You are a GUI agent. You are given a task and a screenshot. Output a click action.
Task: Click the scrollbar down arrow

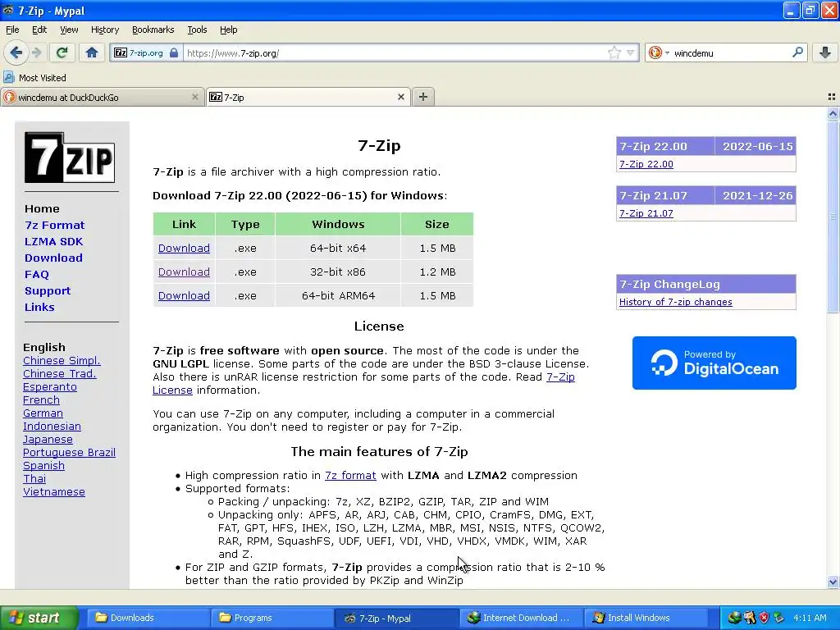[833, 582]
